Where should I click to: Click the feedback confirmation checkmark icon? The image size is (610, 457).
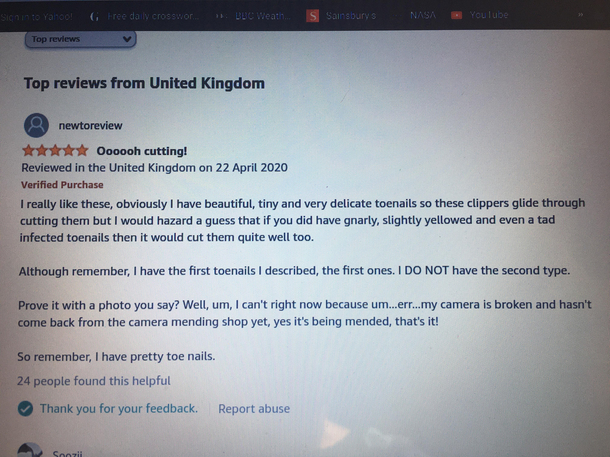[x=25, y=409]
